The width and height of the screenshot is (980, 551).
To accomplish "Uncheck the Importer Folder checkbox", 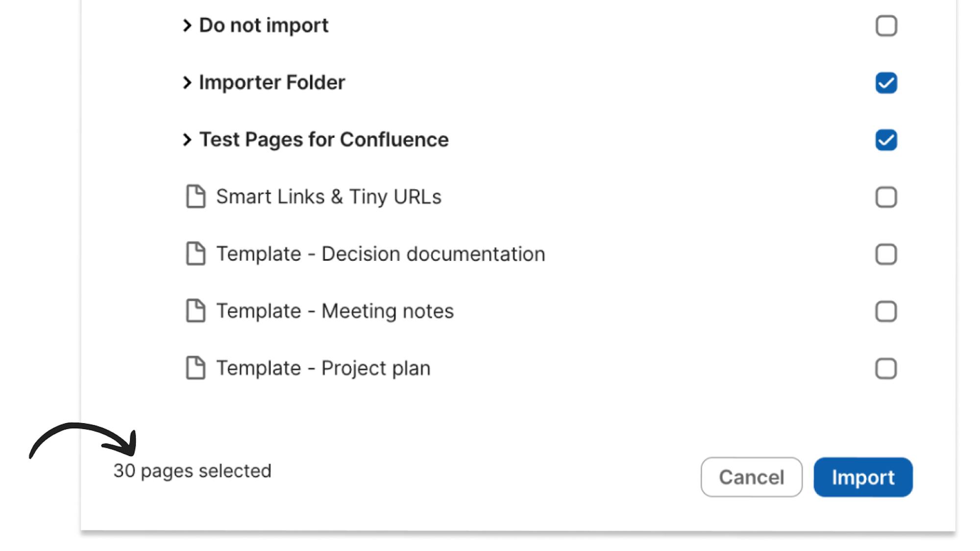I will (x=886, y=83).
